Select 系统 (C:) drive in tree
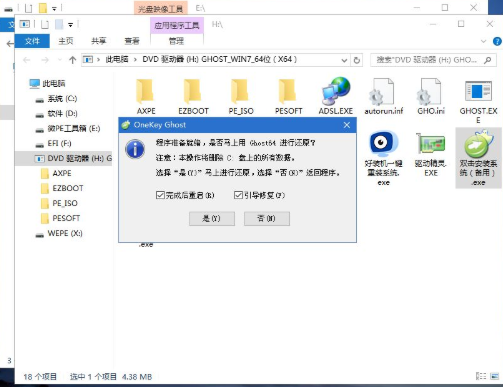The width and height of the screenshot is (503, 387). pos(56,98)
